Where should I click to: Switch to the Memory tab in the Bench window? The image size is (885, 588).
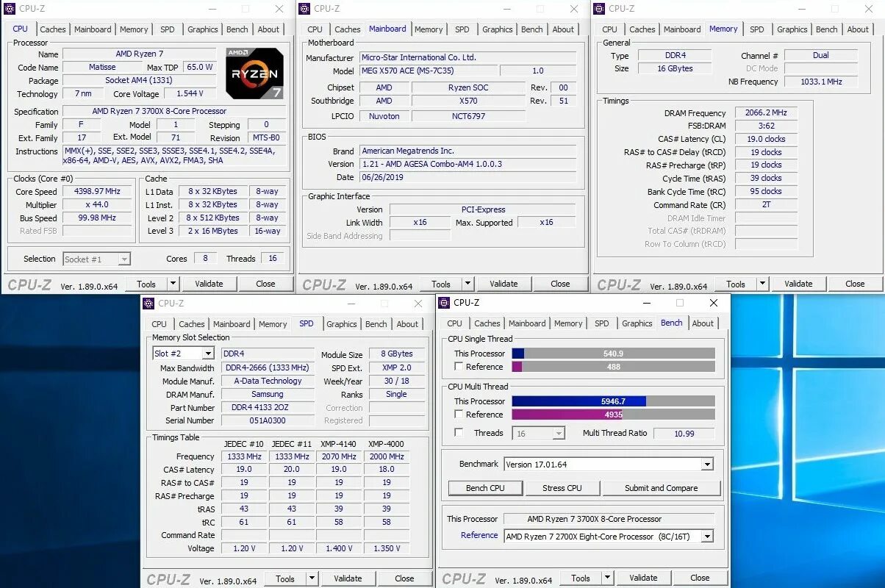point(568,323)
